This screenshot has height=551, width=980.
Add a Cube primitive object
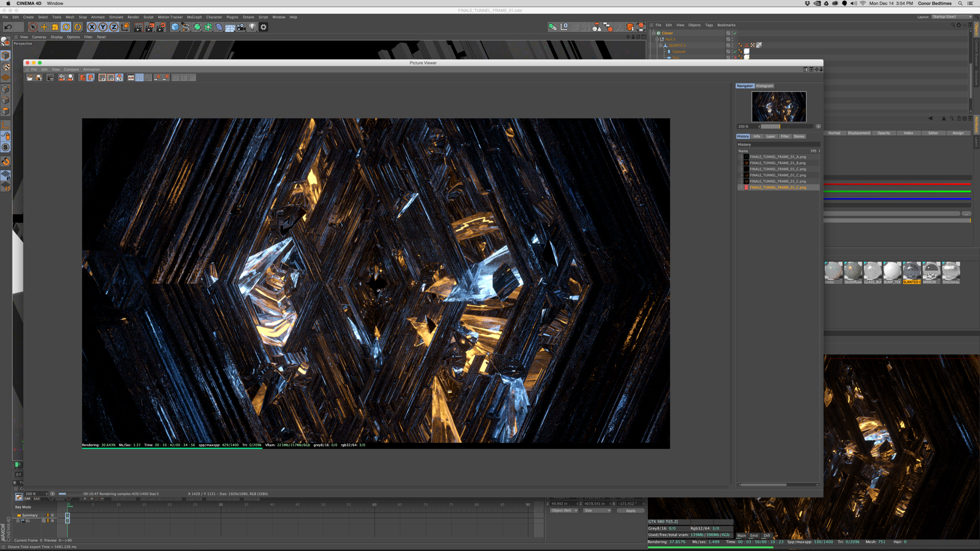click(175, 27)
